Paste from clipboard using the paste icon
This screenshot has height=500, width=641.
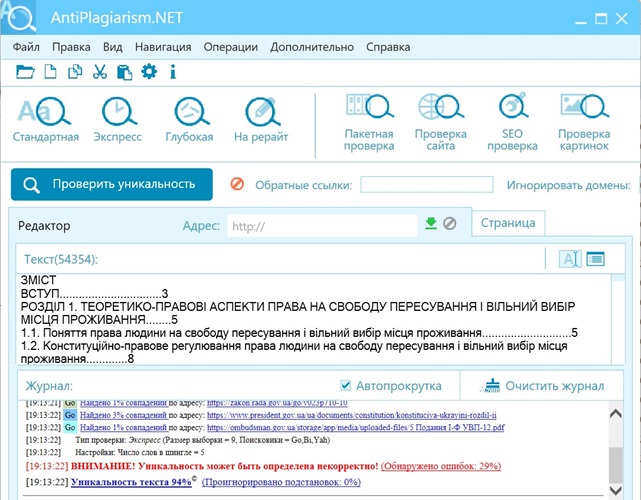[125, 72]
